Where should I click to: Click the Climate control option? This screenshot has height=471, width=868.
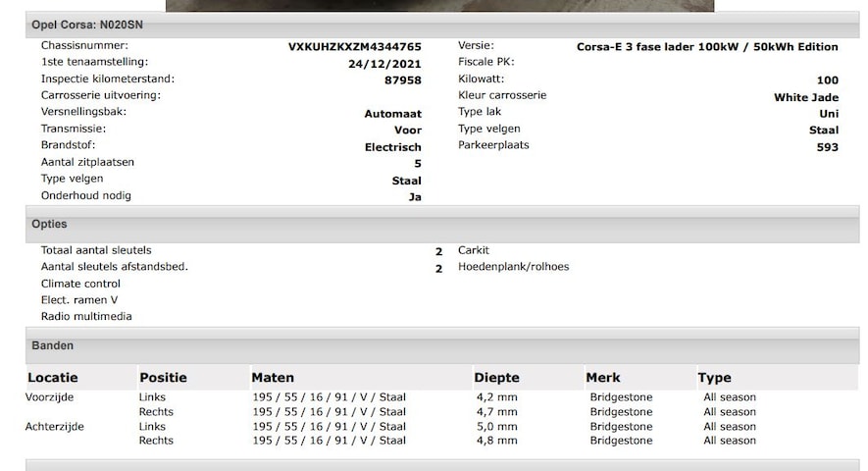click(80, 284)
